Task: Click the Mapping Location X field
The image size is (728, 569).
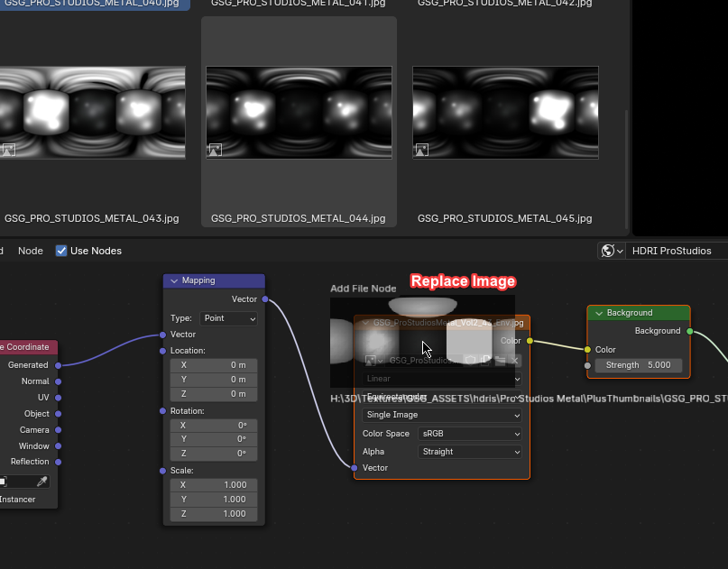Action: [x=214, y=365]
